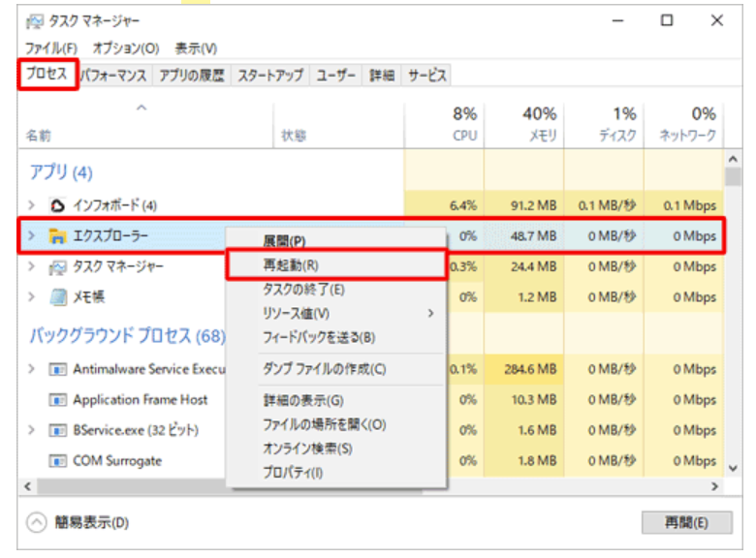Open the ファイル(F) menu
Image resolution: width=756 pixels, height=558 pixels.
(x=51, y=48)
